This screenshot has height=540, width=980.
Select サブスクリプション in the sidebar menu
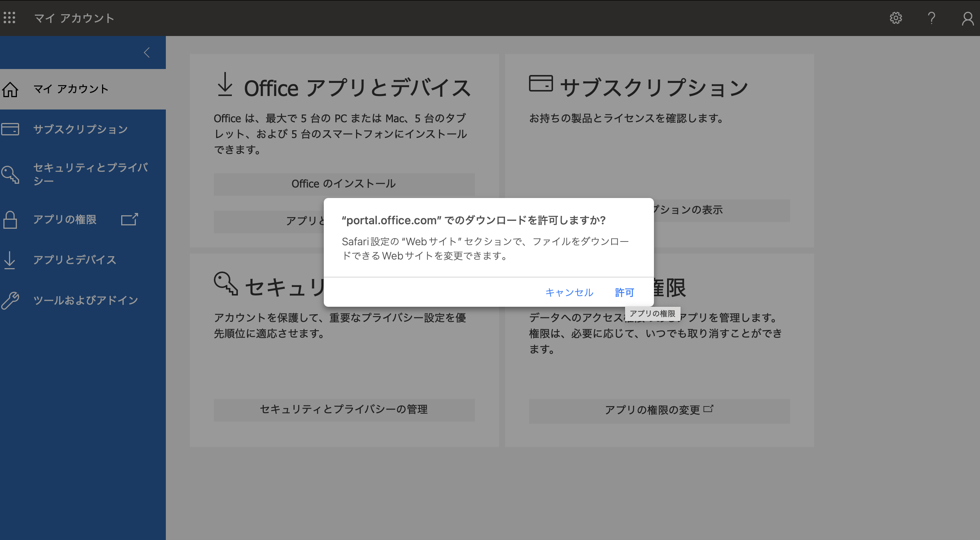click(80, 129)
